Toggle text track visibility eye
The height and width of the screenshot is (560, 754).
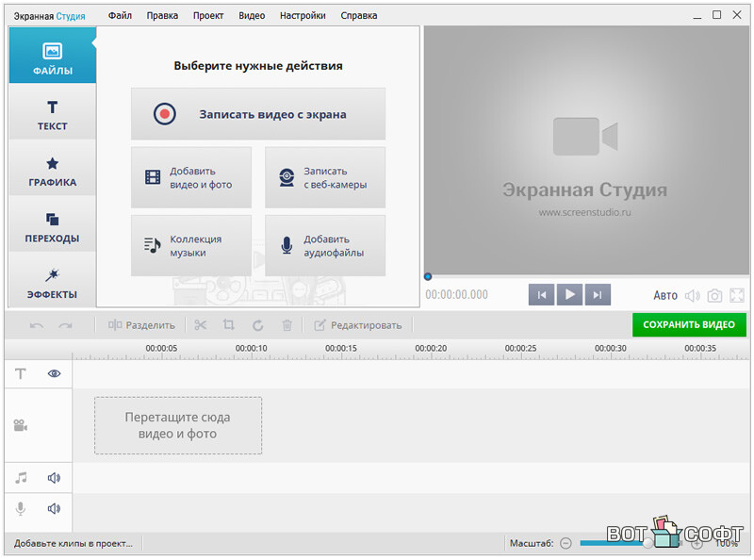pos(54,373)
